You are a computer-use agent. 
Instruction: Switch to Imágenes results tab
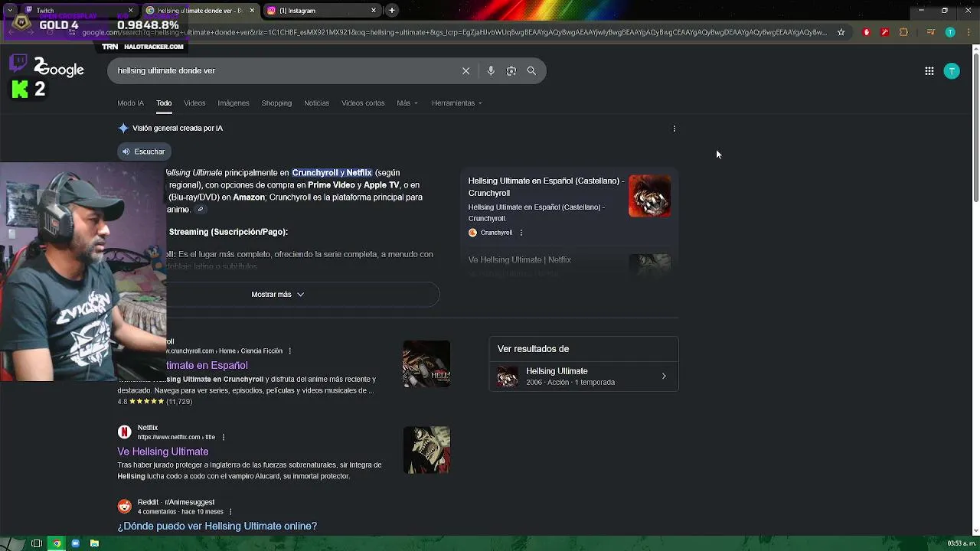point(234,103)
